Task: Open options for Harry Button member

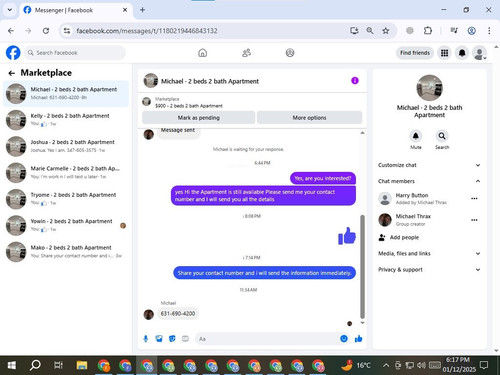Action: pos(474,198)
